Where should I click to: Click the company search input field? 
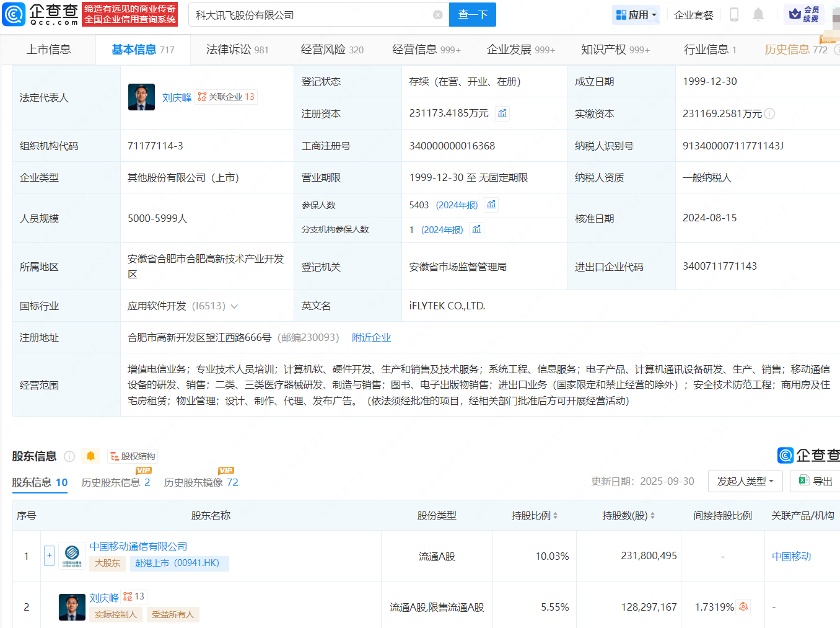click(310, 15)
